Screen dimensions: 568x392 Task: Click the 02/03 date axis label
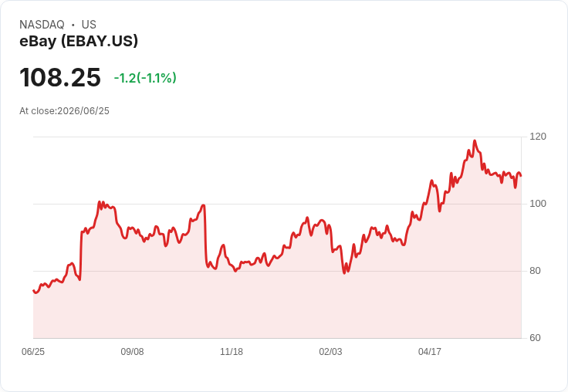tap(330, 352)
